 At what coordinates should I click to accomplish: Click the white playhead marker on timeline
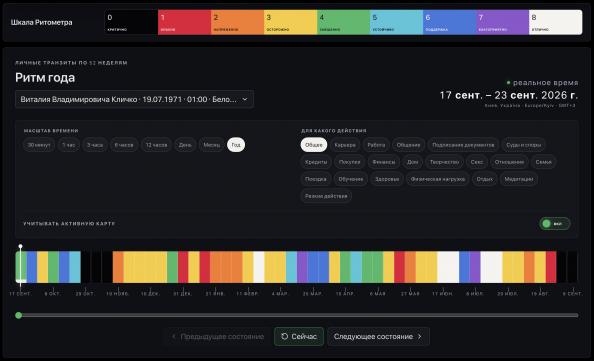(x=20, y=247)
